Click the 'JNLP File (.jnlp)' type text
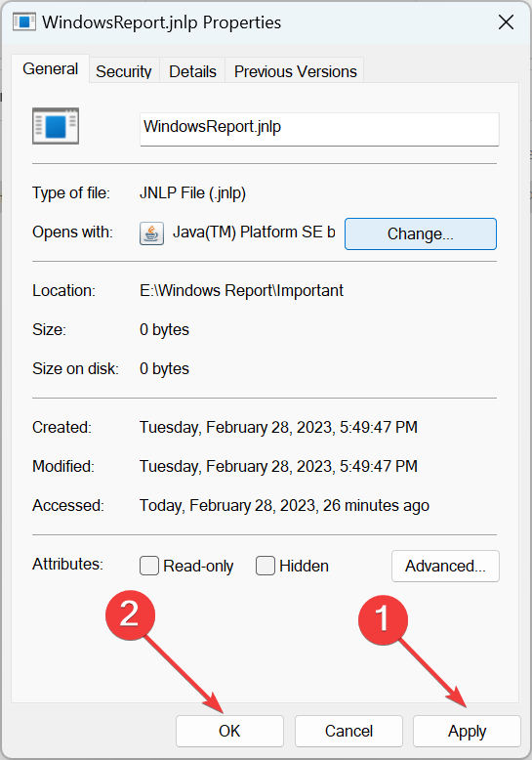The width and height of the screenshot is (532, 760). click(193, 192)
